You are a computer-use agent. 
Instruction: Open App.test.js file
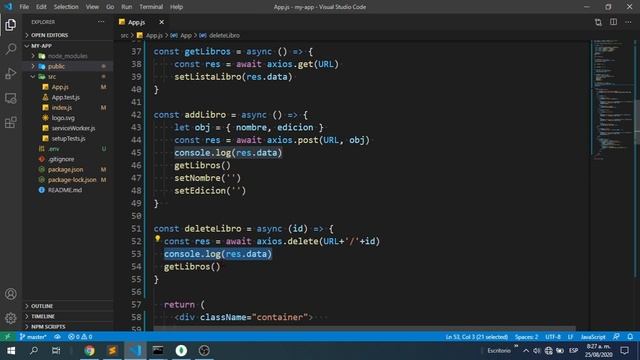coord(68,97)
